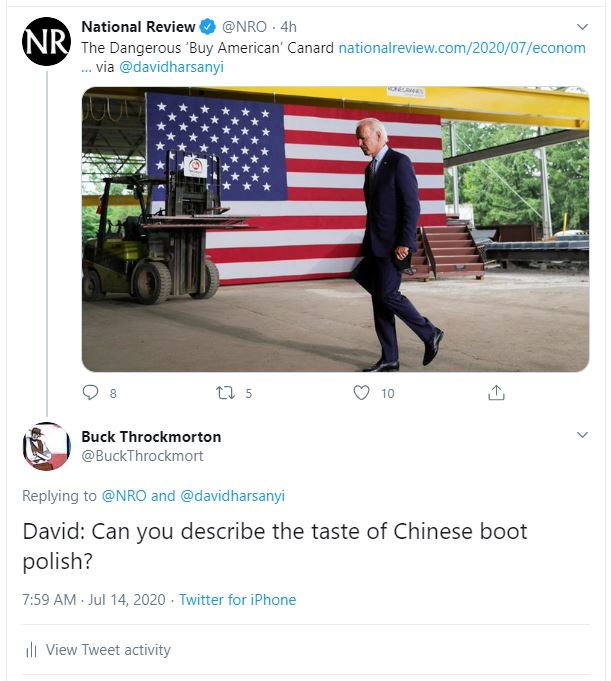Click the @davidharsanyi mention in the tweet
The width and height of the screenshot is (611, 681).
[x=171, y=67]
